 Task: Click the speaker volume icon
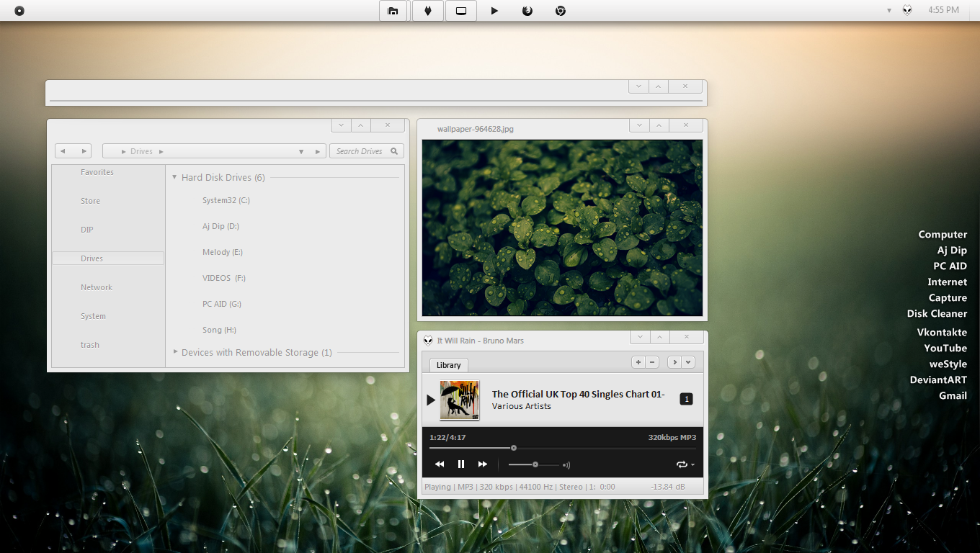point(566,465)
